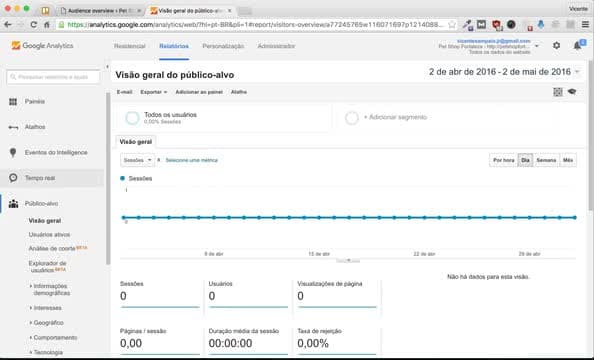Viewport: 594px width, 360px height.
Task: Open the Exportar dropdown
Action: coord(153,92)
